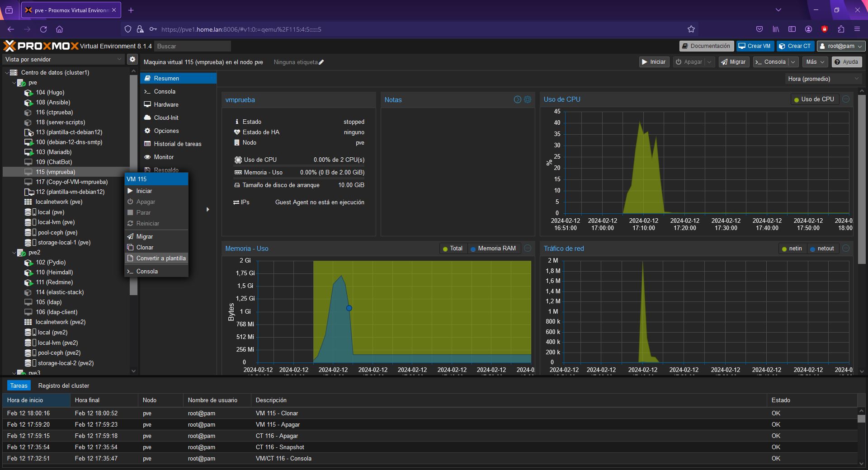Image resolution: width=868 pixels, height=470 pixels.
Task: Edit tags with the pencil icon
Action: (321, 62)
